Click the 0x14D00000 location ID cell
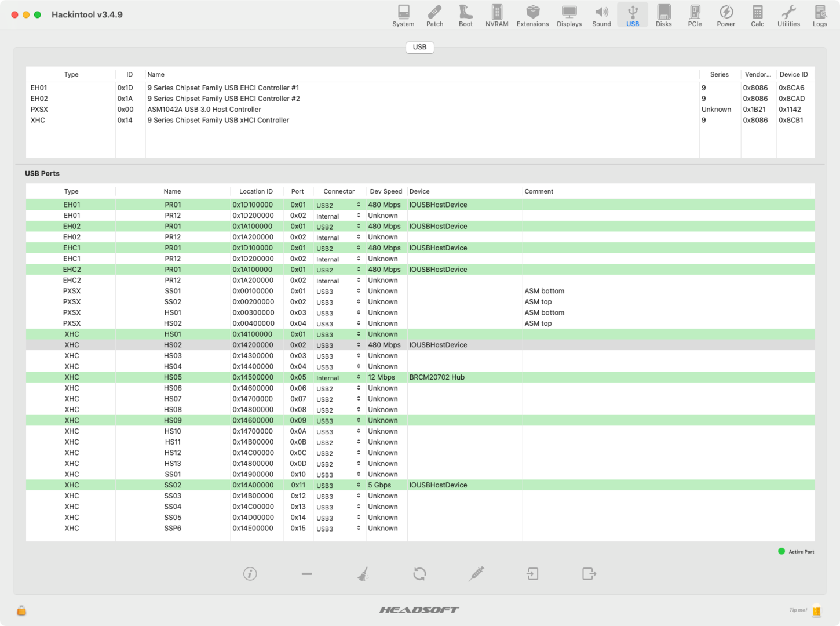Screen dimensions: 840x626 tap(253, 518)
